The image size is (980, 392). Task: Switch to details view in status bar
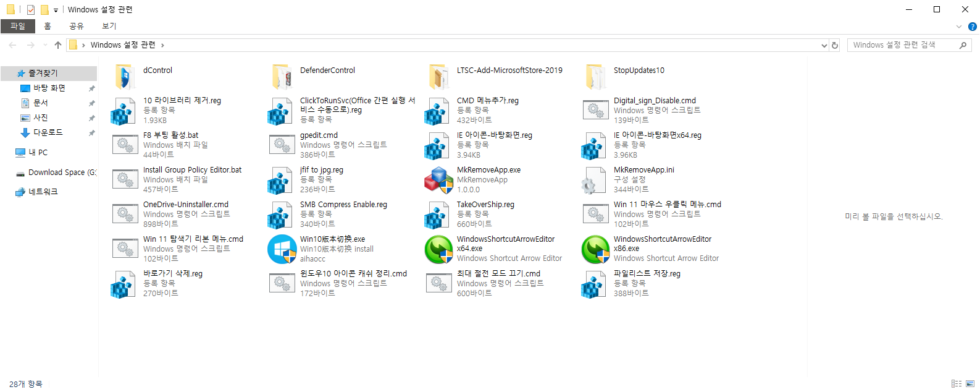pyautogui.click(x=957, y=384)
